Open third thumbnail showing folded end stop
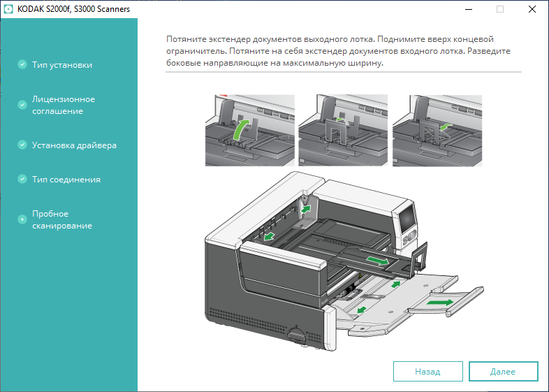The width and height of the screenshot is (549, 392). pyautogui.click(x=437, y=130)
